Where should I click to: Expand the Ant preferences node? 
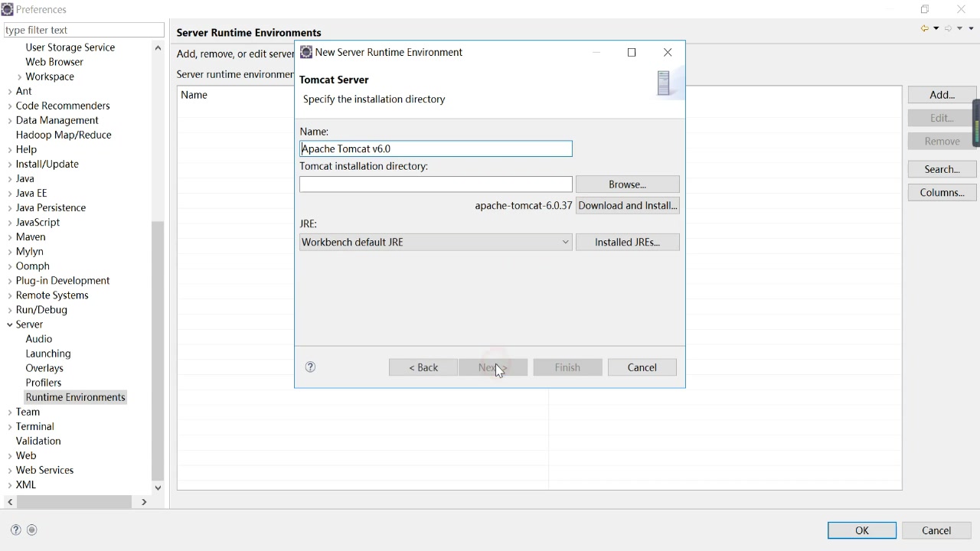coord(10,91)
